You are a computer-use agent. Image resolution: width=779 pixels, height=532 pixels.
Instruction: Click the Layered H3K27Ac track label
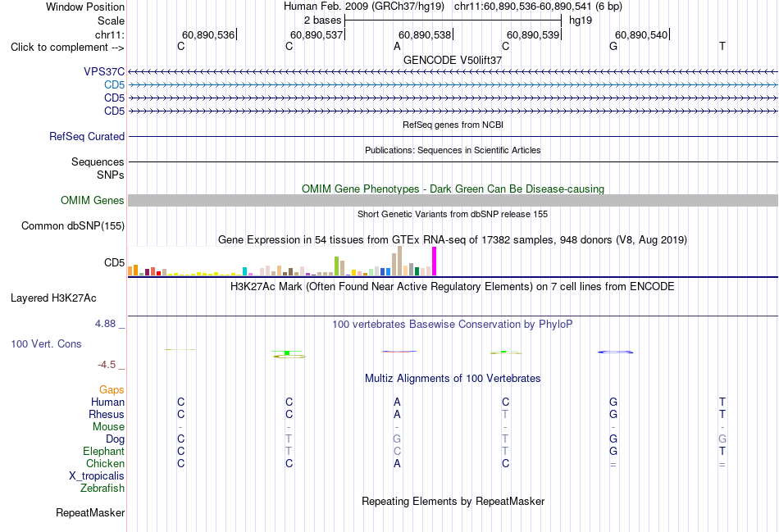pos(53,298)
